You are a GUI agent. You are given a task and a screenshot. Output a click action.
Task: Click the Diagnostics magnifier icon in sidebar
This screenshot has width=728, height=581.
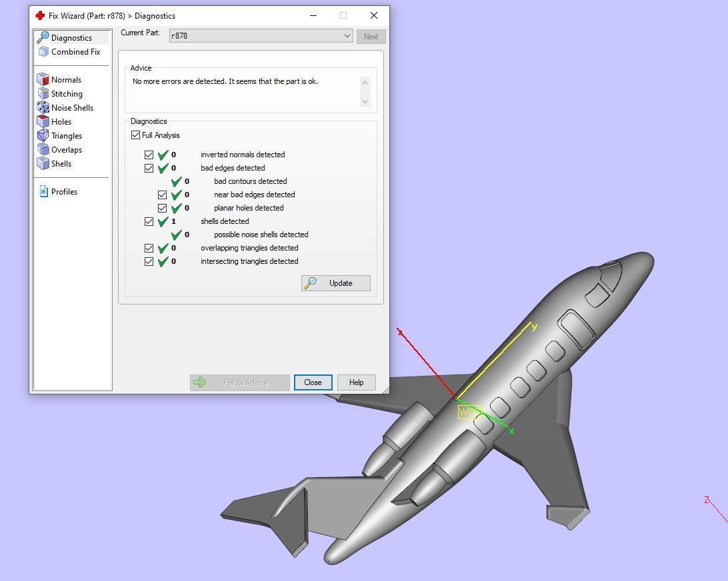43,37
